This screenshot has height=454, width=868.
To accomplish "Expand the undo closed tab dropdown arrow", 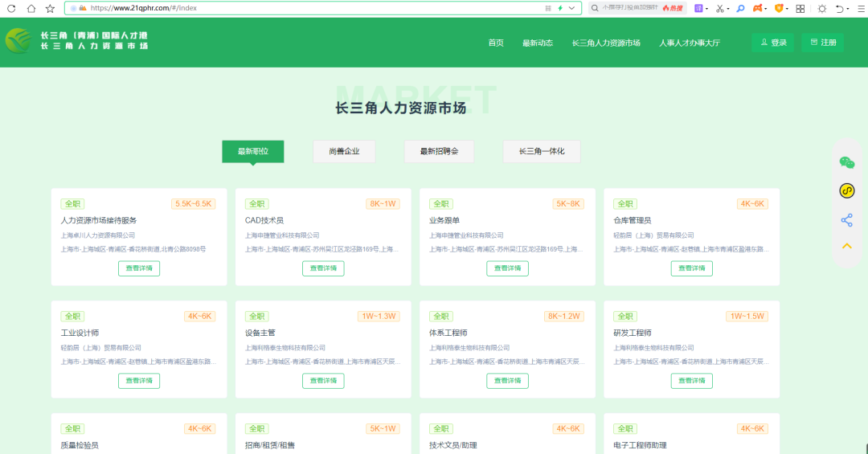I will pos(848,9).
